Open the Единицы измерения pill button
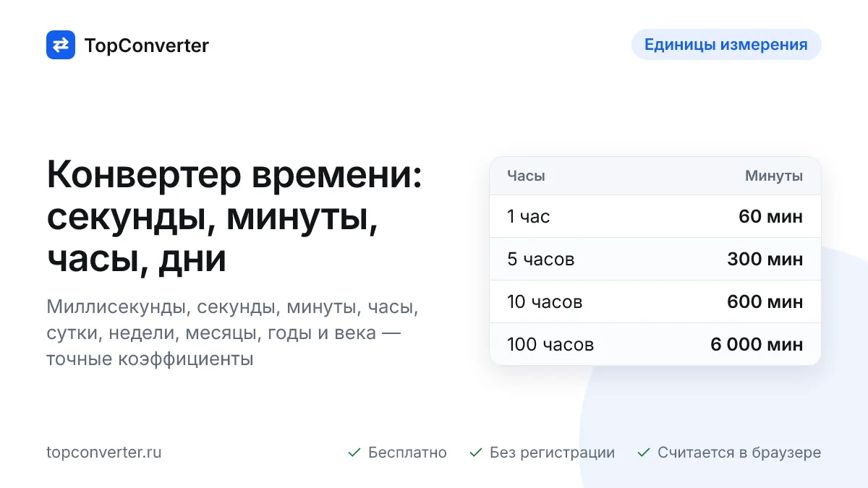 click(726, 45)
